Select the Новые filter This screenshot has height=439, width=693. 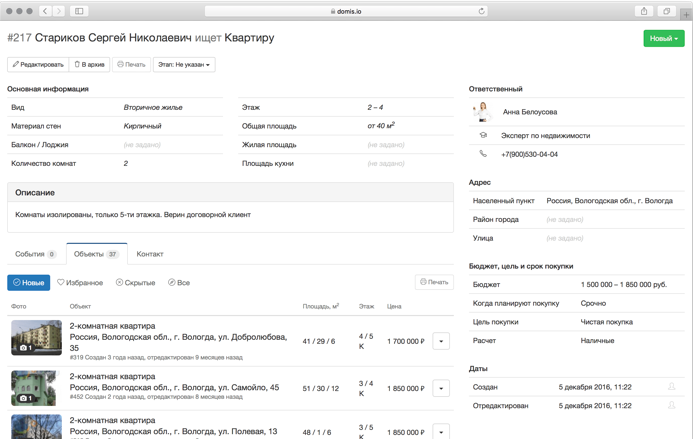pos(28,283)
